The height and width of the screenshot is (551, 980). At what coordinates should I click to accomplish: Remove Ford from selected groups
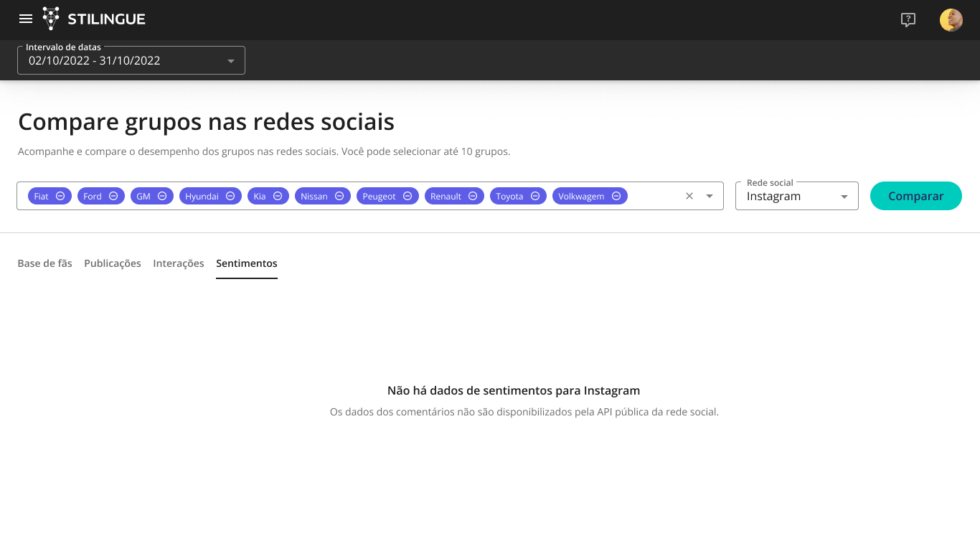(x=113, y=196)
